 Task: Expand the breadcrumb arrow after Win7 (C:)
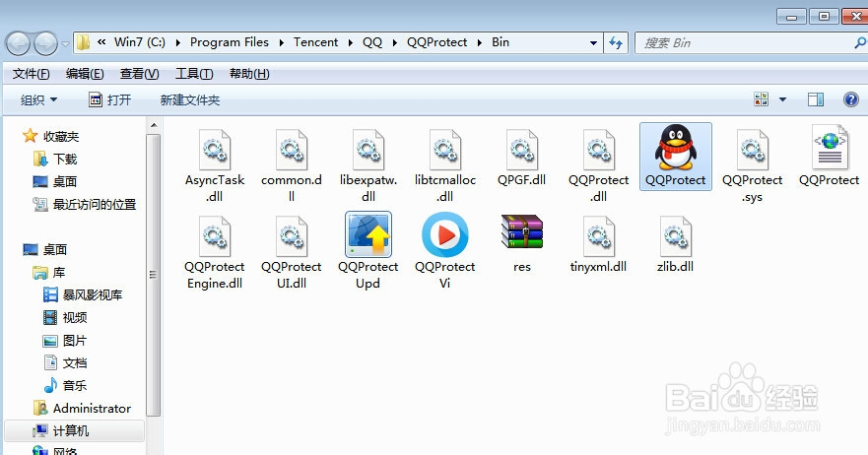click(x=177, y=42)
